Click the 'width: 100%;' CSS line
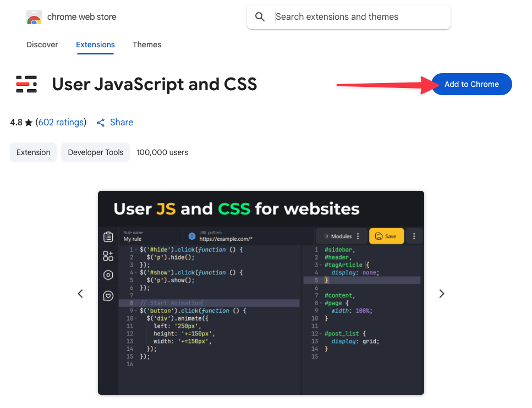This screenshot has height=408, width=532. tap(352, 311)
